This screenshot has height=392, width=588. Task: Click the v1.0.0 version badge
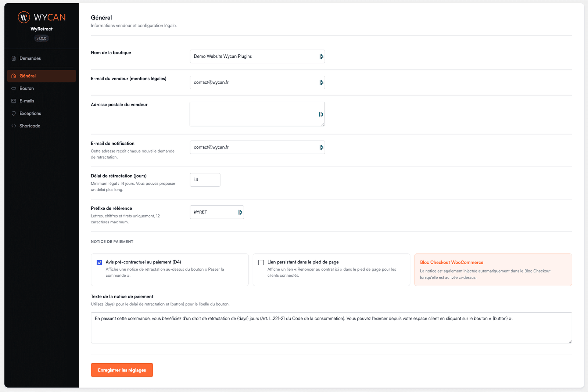pos(42,38)
